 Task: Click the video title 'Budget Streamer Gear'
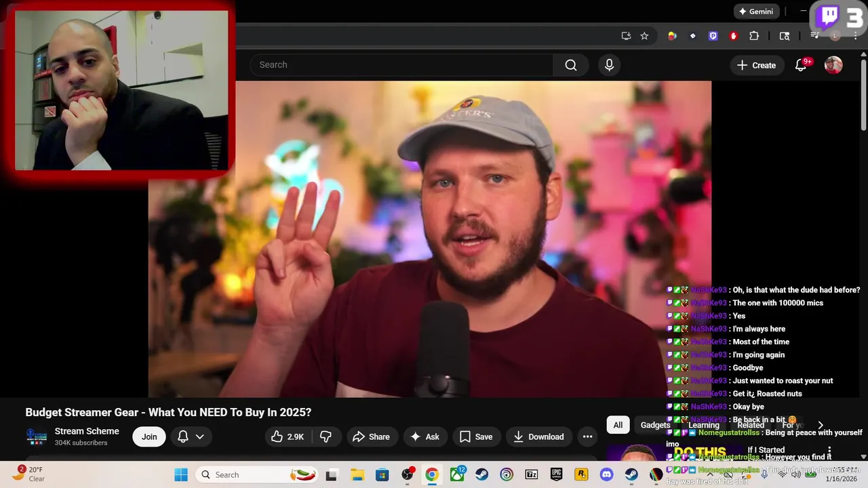168,412
